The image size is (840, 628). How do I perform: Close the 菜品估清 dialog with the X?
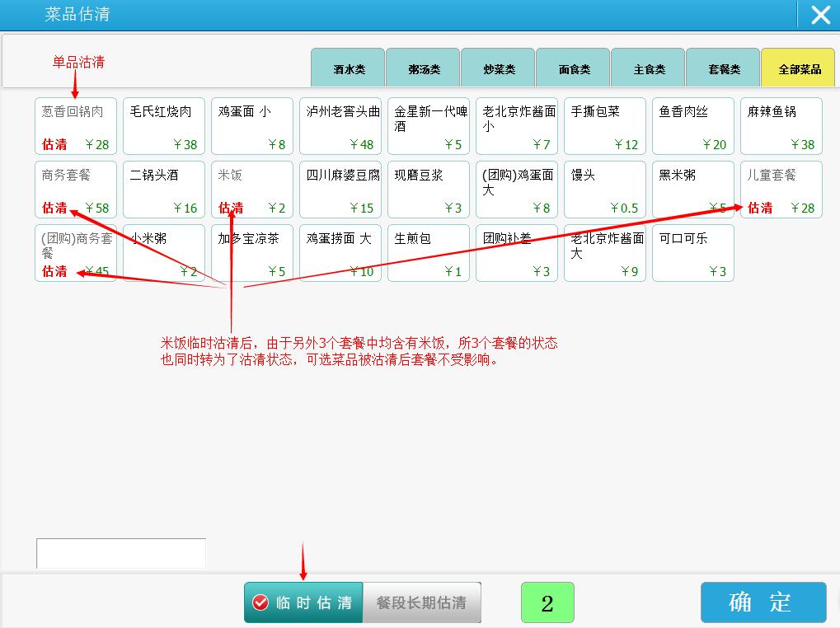pyautogui.click(x=819, y=15)
